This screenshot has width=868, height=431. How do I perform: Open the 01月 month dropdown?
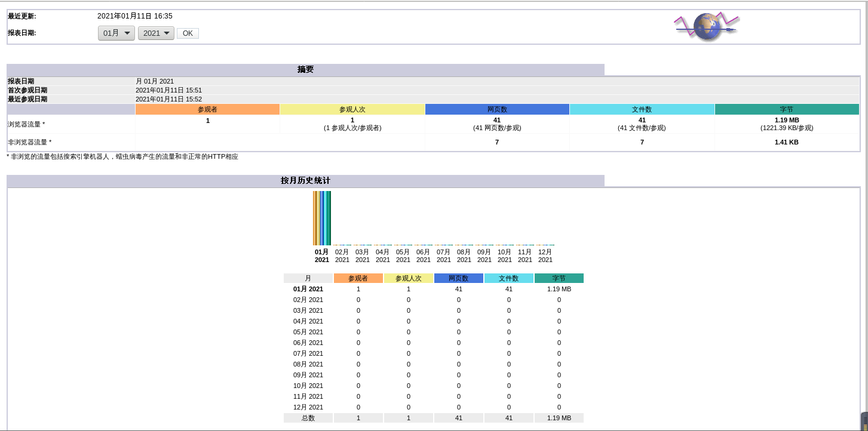pos(116,33)
